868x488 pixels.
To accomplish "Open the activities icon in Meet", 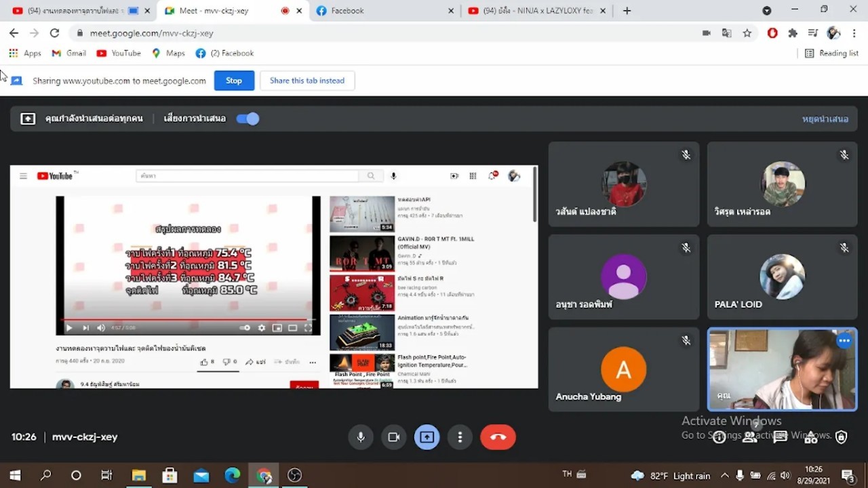I will coord(810,437).
